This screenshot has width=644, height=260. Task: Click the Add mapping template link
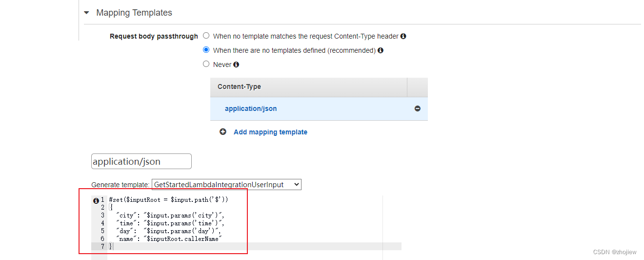[270, 132]
